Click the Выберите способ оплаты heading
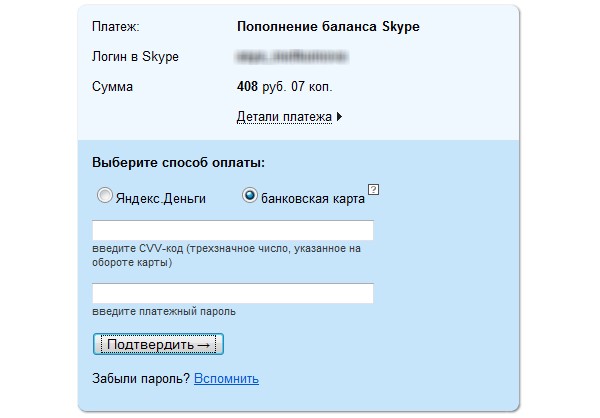The width and height of the screenshot is (600, 418). click(178, 162)
